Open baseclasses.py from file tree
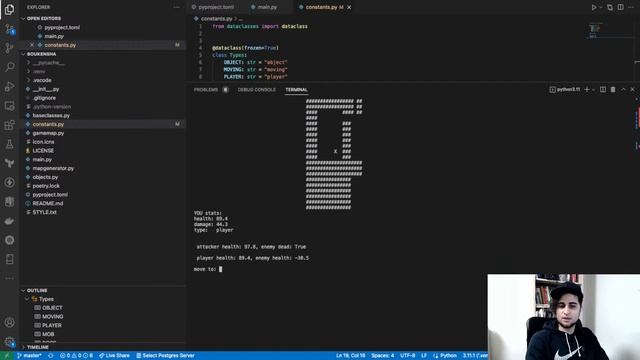 pos(51,116)
